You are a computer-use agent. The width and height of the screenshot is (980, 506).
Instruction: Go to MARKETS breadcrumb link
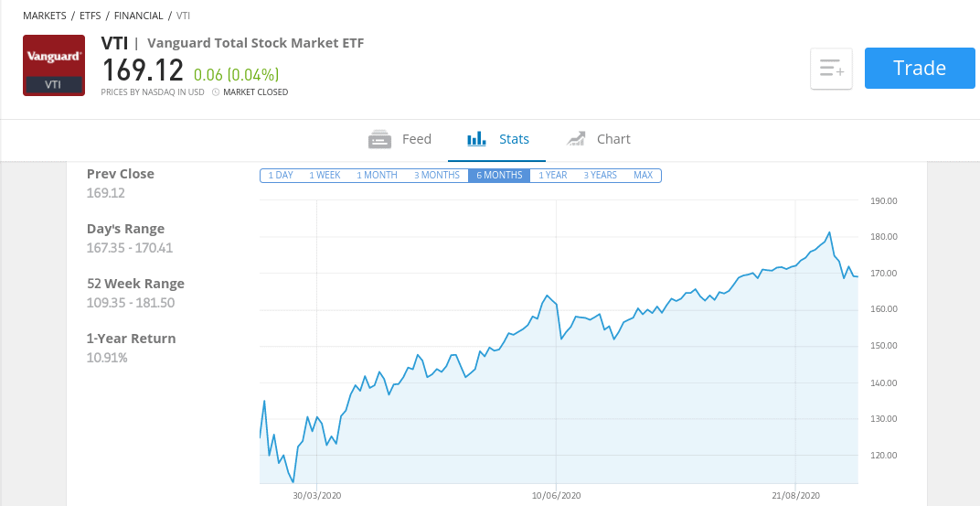coord(45,16)
